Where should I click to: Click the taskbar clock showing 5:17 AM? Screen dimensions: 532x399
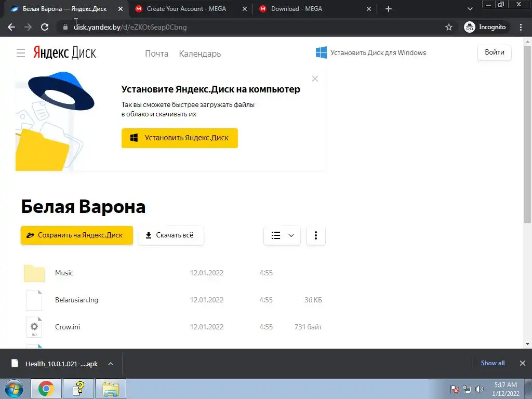506,389
